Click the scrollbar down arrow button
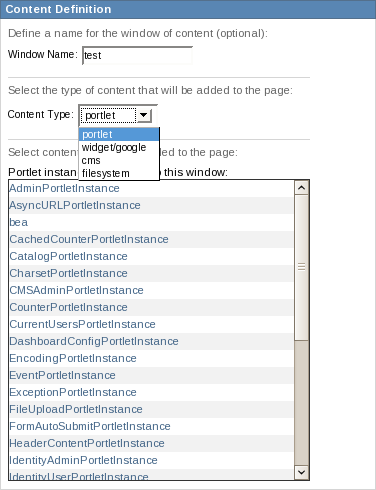 click(x=301, y=472)
